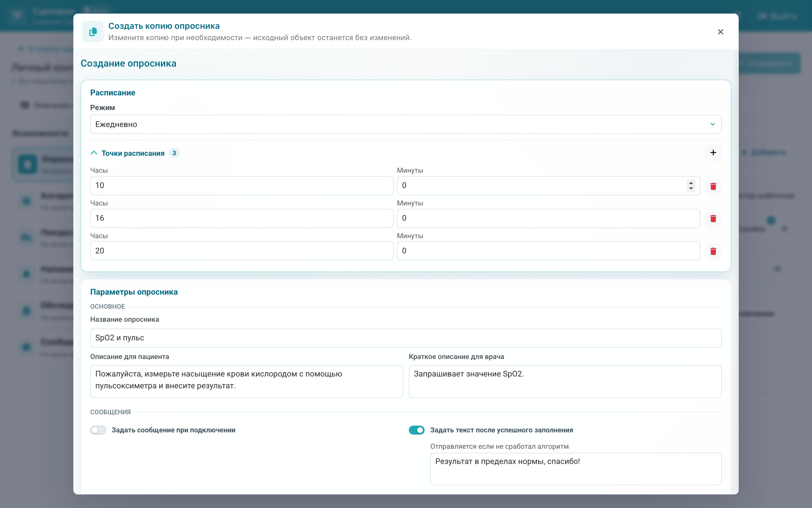Click the Расписание section title
The height and width of the screenshot is (508, 812).
(113, 93)
